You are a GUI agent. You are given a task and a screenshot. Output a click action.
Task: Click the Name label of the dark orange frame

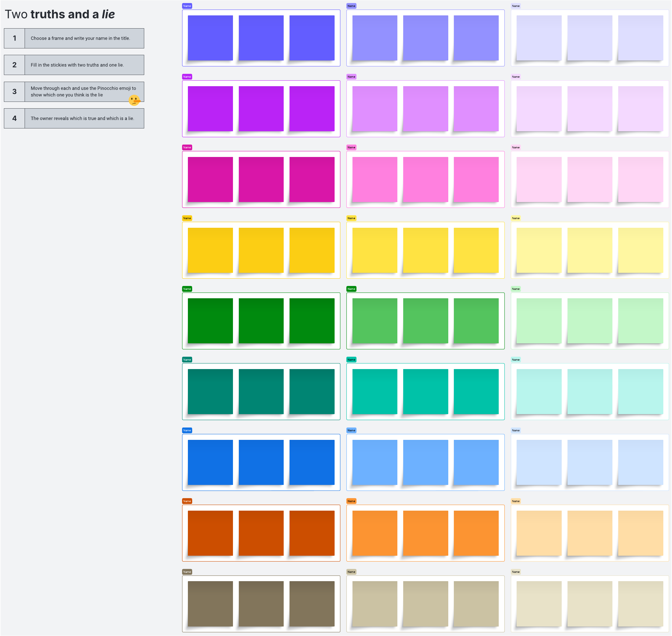point(187,501)
